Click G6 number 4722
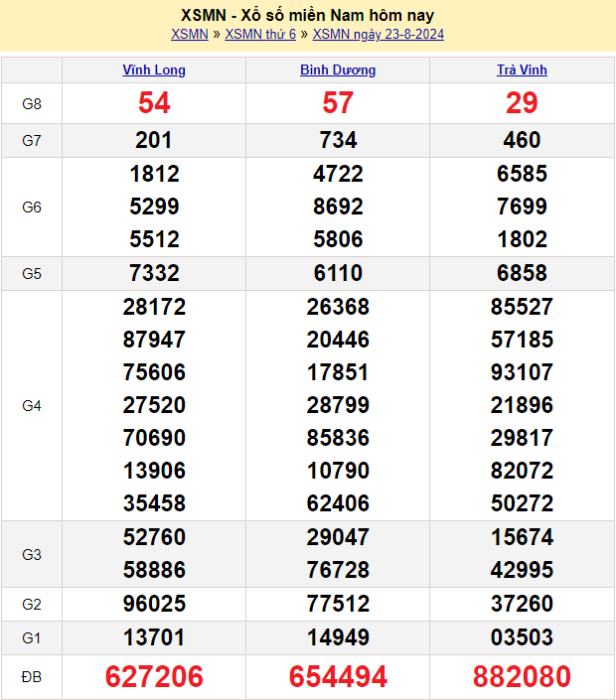Screen dimensions: 616x700 pyautogui.click(x=338, y=174)
